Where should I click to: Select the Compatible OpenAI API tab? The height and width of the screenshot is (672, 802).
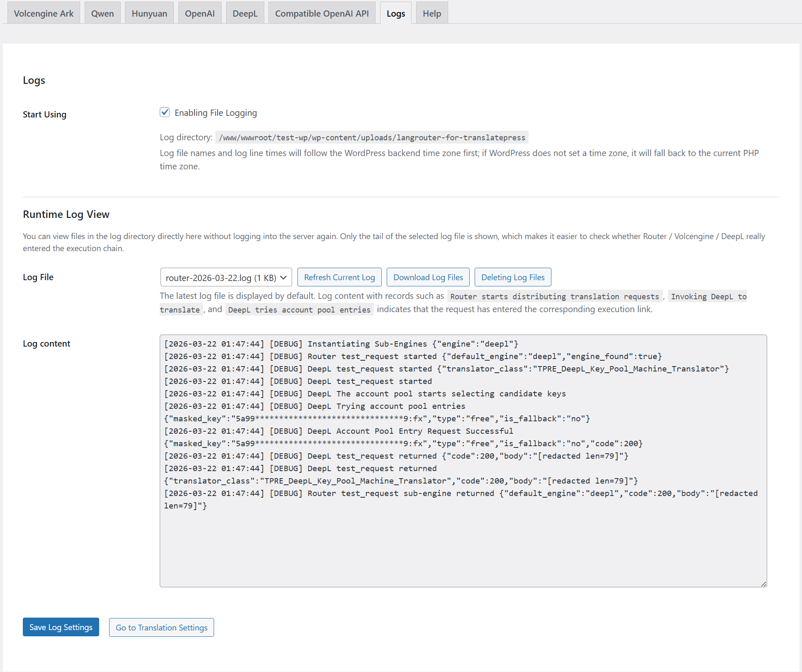click(322, 13)
